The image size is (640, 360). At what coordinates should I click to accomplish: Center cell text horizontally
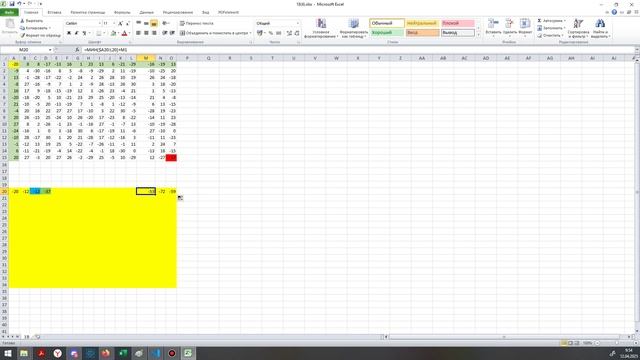tap(146, 33)
